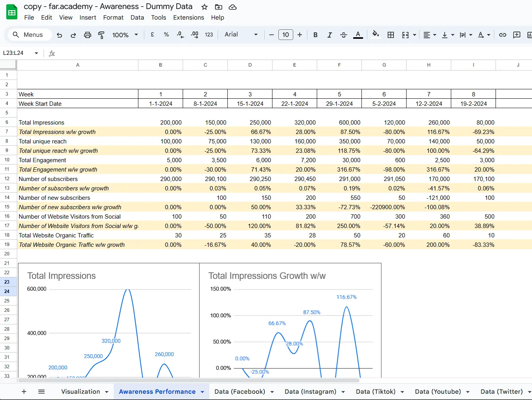Open the zoom 100% dropdown
The height and width of the screenshot is (400, 532).
pos(125,35)
